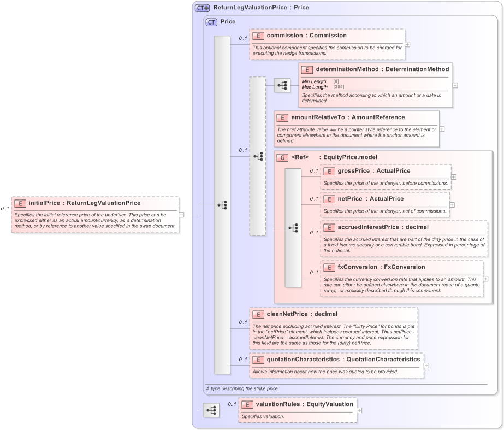Image resolution: width=504 pixels, height=430 pixels.
Task: Expand the quotationCharacteristics element
Action: (426, 366)
